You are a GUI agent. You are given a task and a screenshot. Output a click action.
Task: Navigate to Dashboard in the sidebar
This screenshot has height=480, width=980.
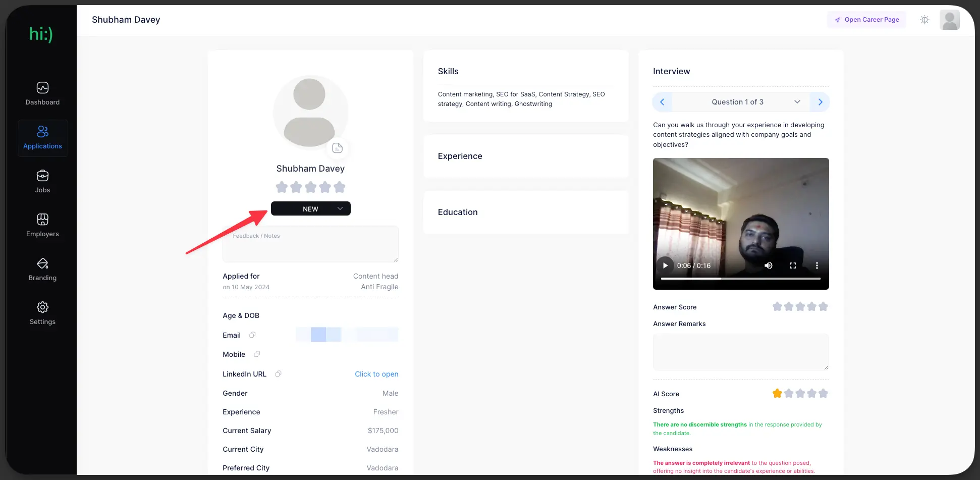43,94
